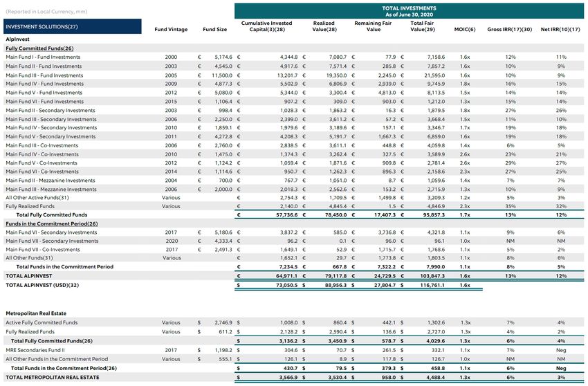588x386 pixels.
Task: Click the Realized Value(28) column header
Action: point(324,26)
